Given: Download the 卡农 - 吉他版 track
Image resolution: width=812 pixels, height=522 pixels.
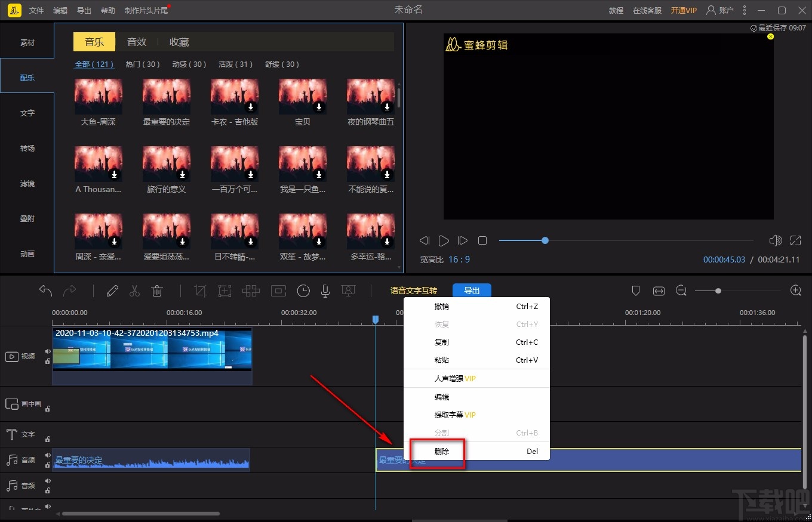Looking at the screenshot, I should pos(251,107).
